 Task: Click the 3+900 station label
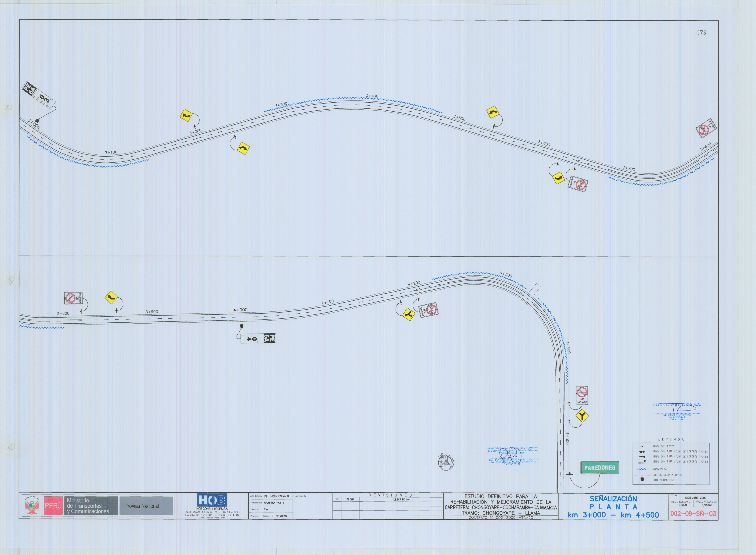[152, 311]
